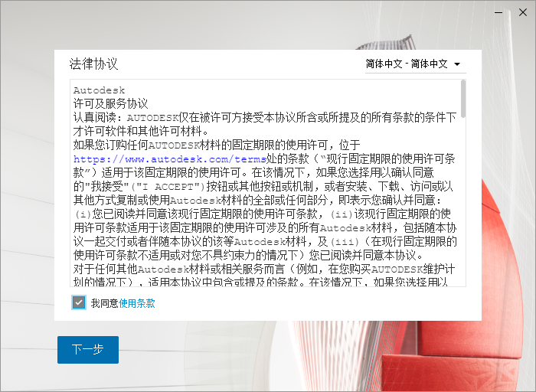Click the line starting 如果您订购任何
This screenshot has width=536, height=392.
pos(217,145)
